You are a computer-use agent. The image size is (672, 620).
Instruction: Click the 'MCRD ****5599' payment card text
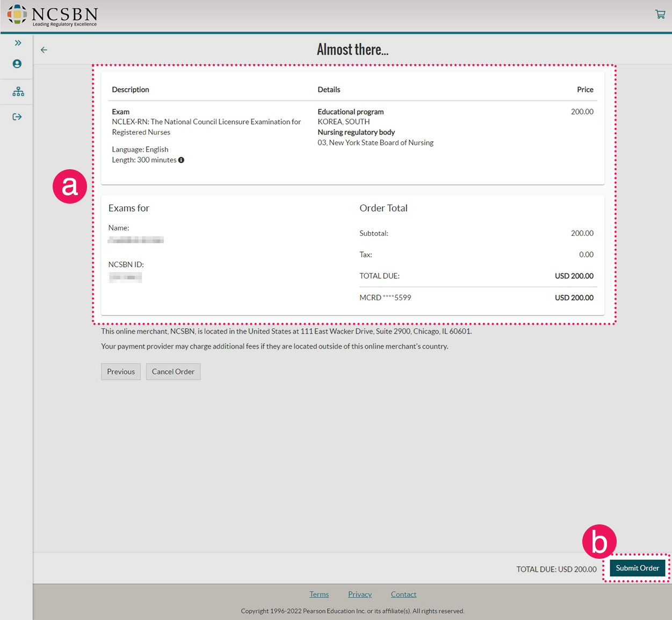(x=385, y=298)
